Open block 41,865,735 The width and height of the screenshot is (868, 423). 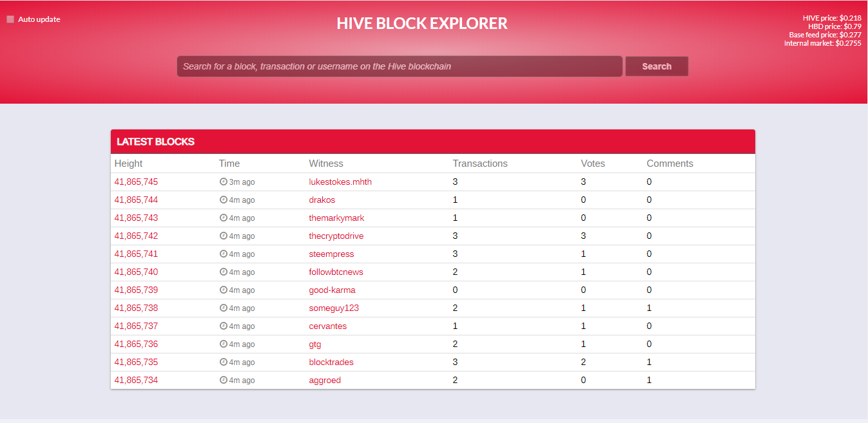[x=136, y=362]
